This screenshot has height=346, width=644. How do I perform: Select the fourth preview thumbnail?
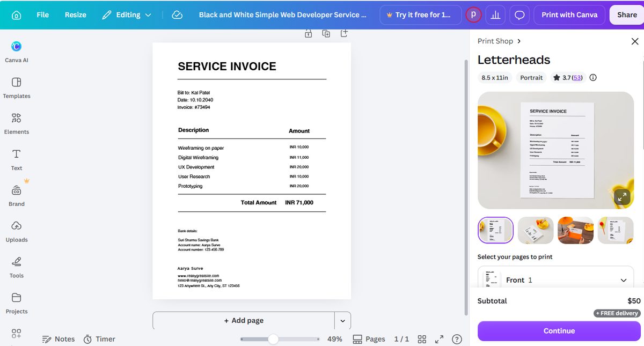616,231
